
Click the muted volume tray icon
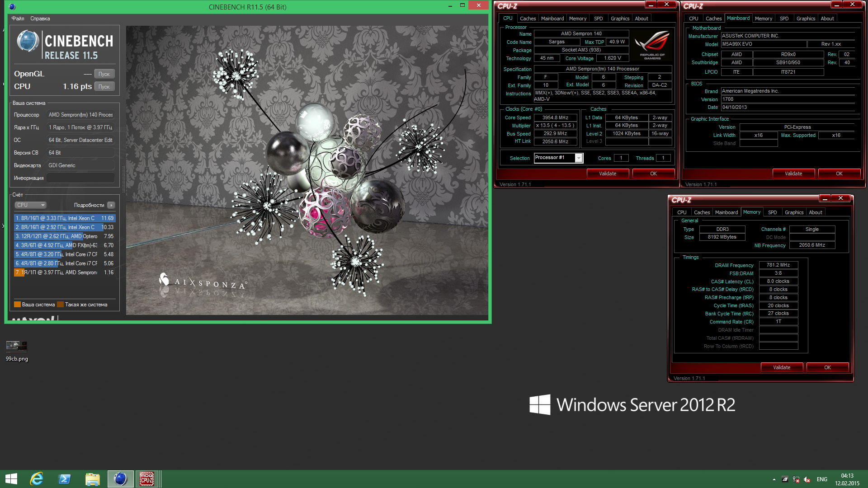[807, 479]
